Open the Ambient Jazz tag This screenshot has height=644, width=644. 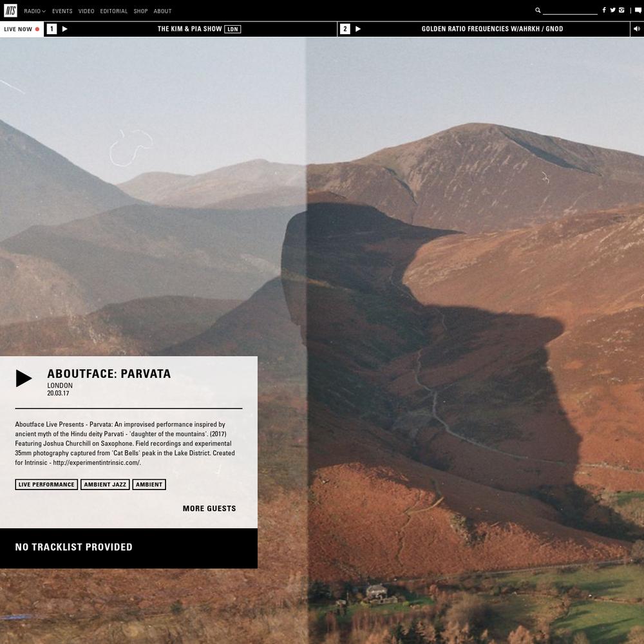[105, 484]
